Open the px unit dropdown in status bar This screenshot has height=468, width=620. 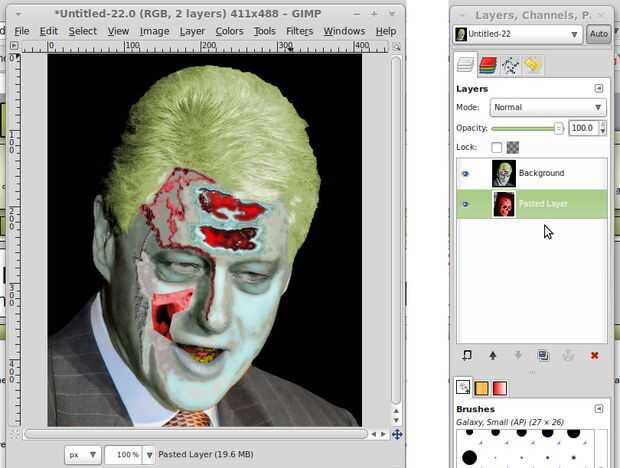pyautogui.click(x=83, y=455)
